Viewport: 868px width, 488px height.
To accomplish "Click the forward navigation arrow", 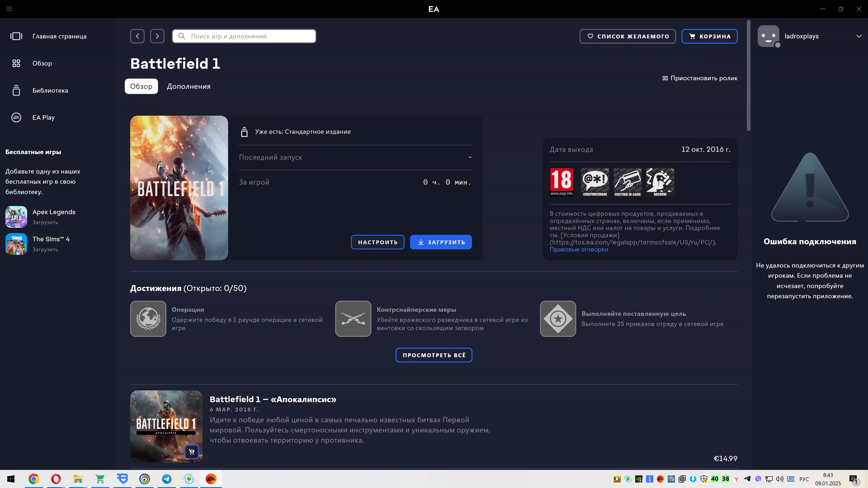I will [x=157, y=36].
